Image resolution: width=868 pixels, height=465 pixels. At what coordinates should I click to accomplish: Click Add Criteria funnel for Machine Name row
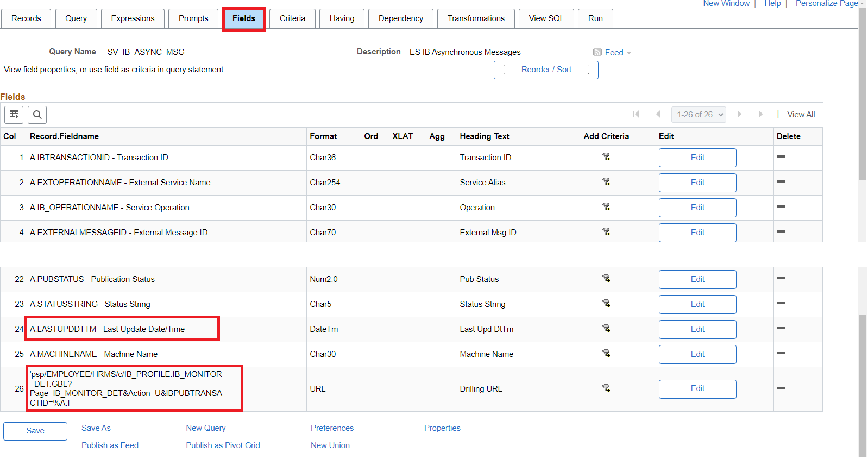(x=606, y=354)
